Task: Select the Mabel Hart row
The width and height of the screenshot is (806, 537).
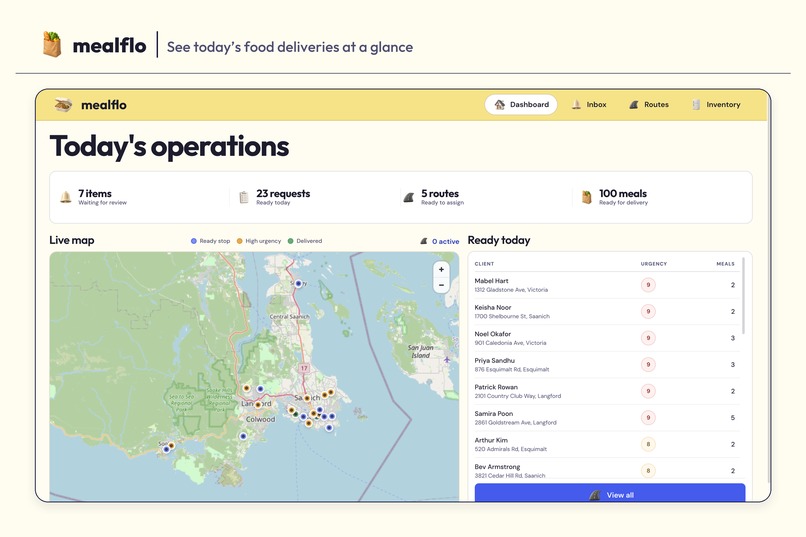Action: click(x=607, y=285)
